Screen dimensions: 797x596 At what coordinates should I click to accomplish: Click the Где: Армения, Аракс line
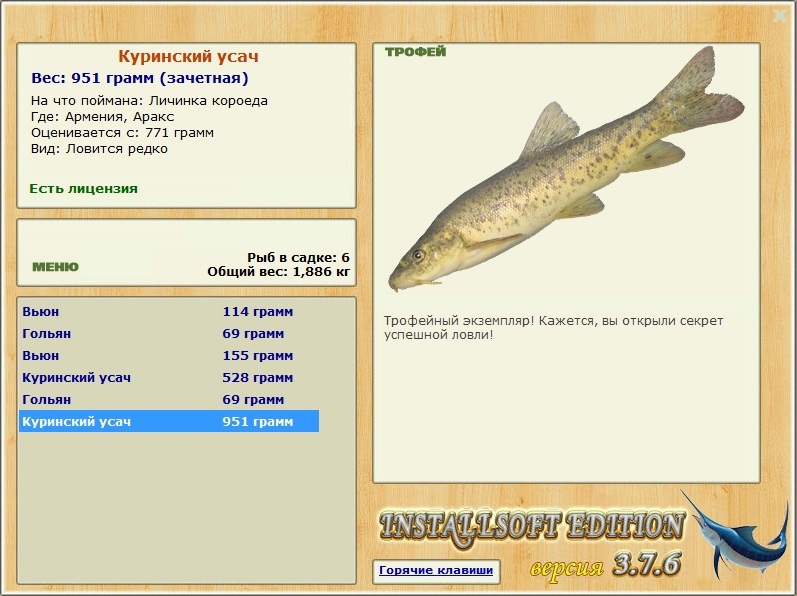102,117
